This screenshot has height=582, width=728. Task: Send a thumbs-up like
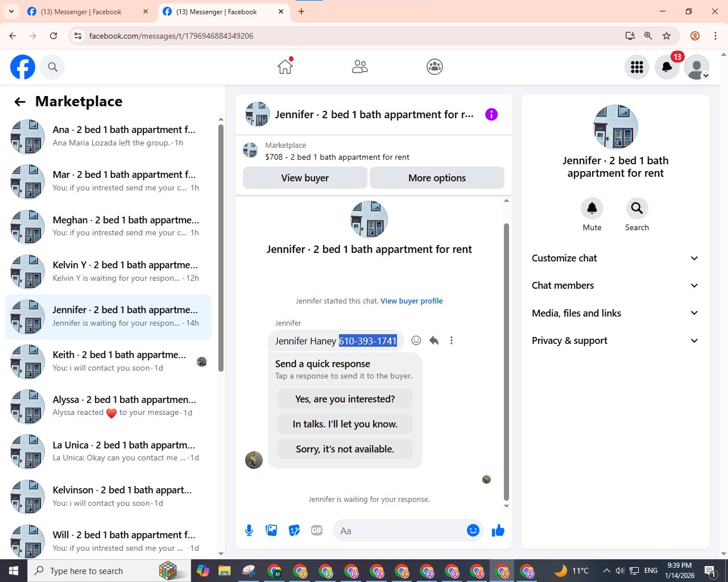[x=498, y=530]
